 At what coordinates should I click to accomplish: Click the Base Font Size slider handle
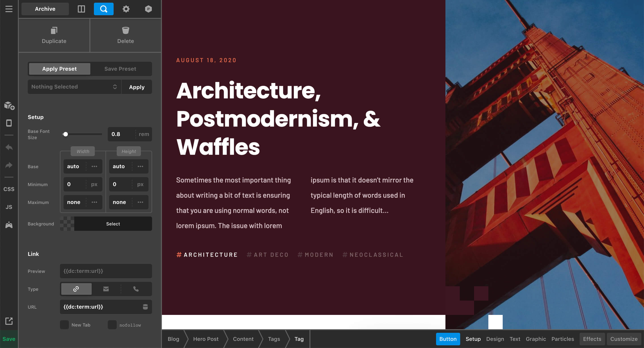pyautogui.click(x=66, y=134)
